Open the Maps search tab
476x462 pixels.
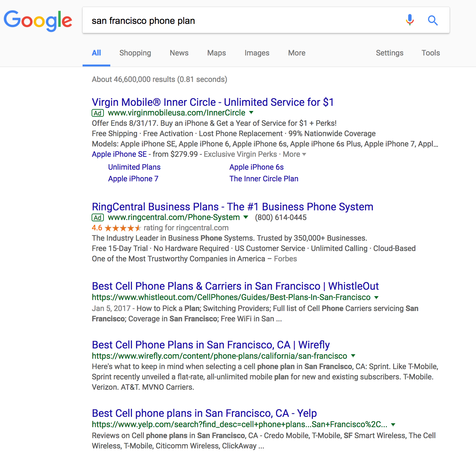(x=216, y=53)
